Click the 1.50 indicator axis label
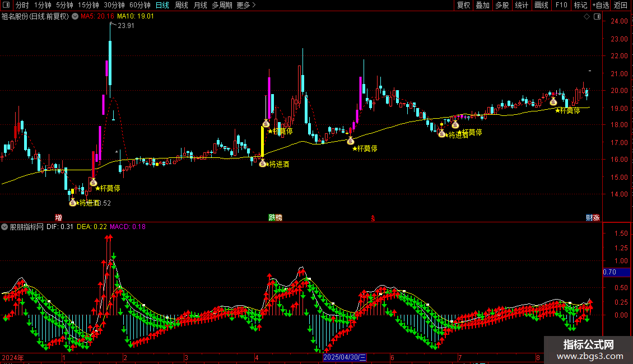633x364 pixels. [621, 234]
